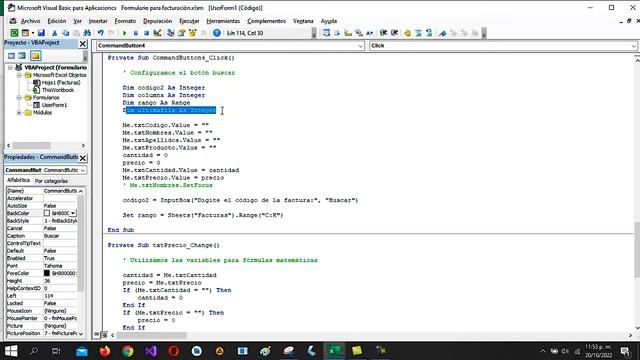Open the Properties Window toolbar icon
The width and height of the screenshot is (640, 360).
pyautogui.click(x=182, y=33)
